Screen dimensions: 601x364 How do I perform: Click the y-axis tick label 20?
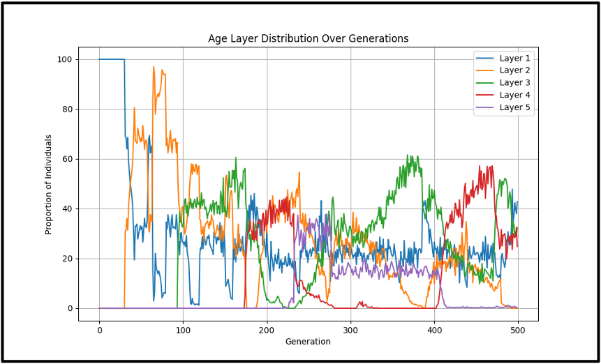point(68,259)
